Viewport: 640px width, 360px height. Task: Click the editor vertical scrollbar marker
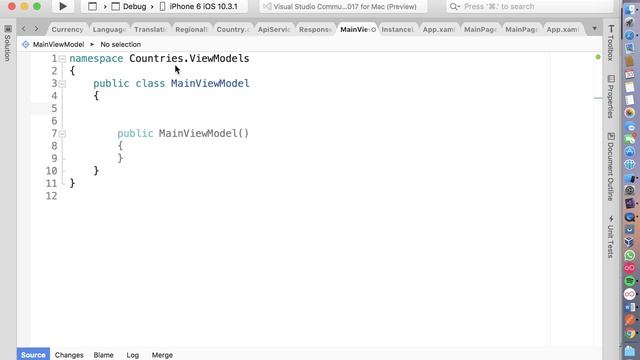(598, 98)
